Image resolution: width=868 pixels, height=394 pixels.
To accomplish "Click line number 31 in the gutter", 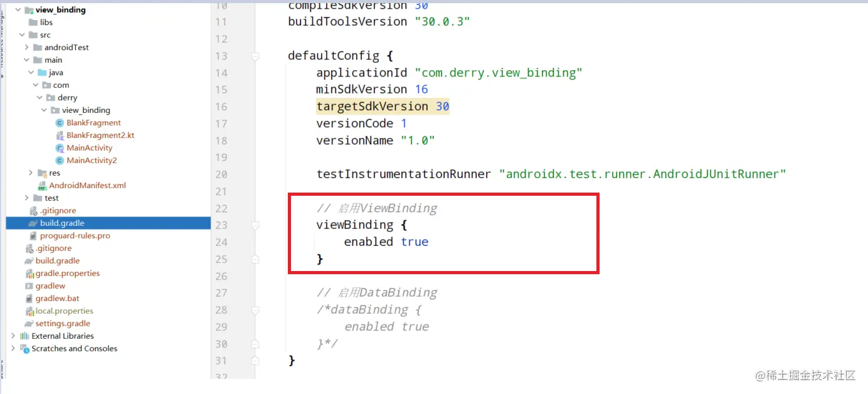I will coord(221,361).
